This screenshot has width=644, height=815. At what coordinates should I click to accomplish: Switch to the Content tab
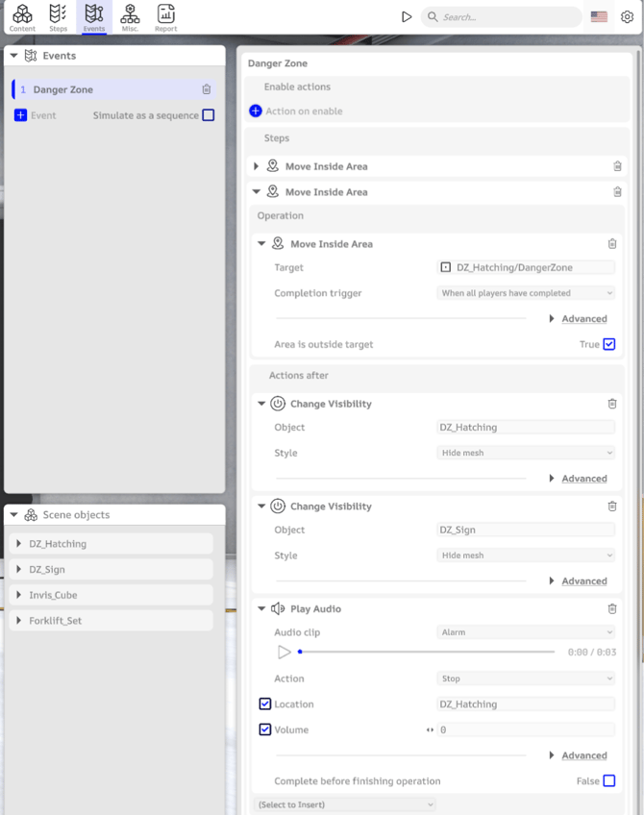tap(22, 16)
